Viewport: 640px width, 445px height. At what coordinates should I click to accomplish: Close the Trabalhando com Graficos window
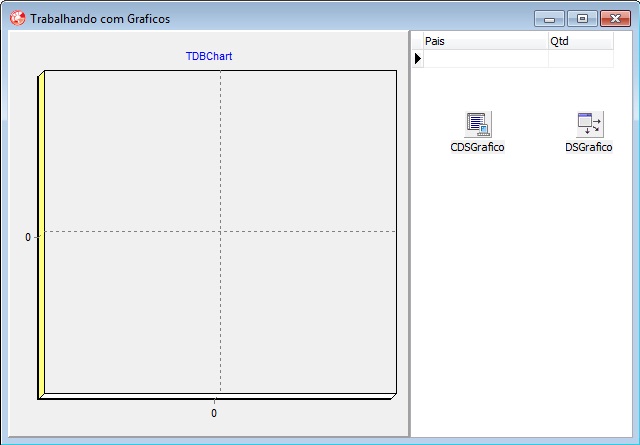point(614,18)
